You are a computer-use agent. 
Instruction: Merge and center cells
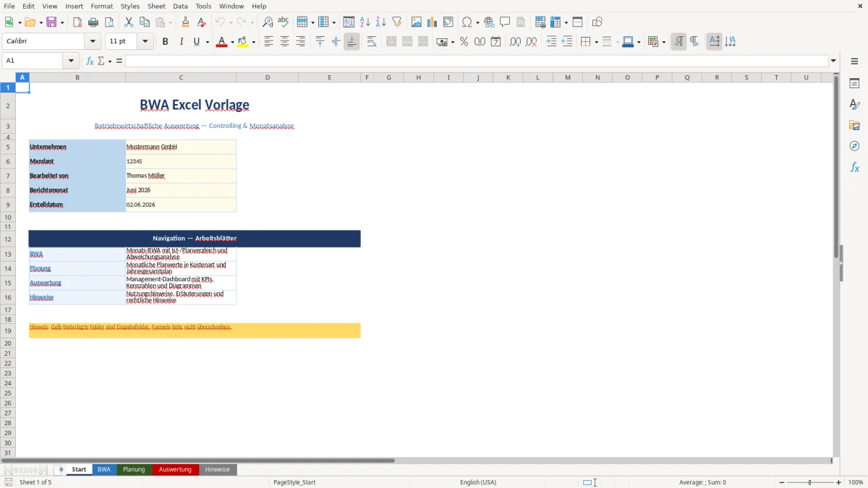pyautogui.click(x=391, y=42)
